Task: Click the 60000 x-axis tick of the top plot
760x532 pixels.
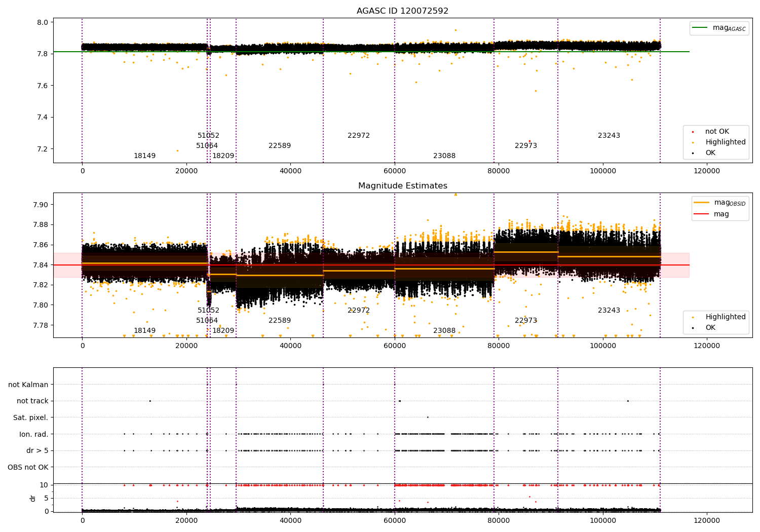Action: coord(395,171)
